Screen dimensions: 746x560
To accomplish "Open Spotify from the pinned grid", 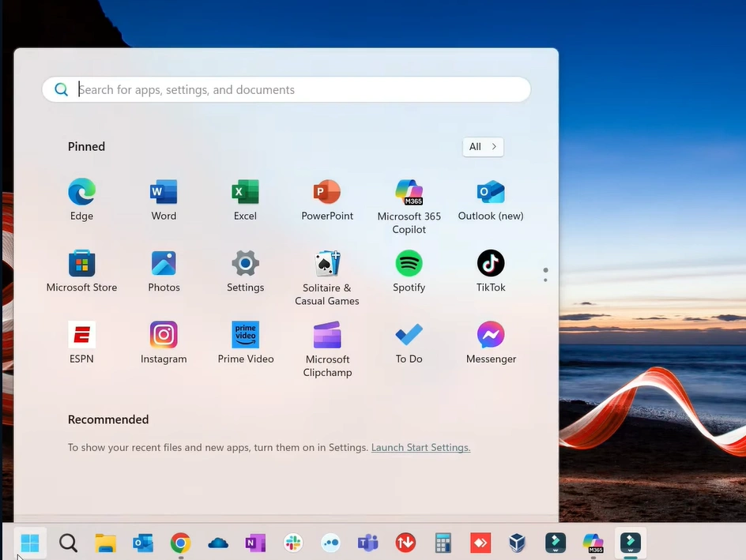I will click(409, 263).
